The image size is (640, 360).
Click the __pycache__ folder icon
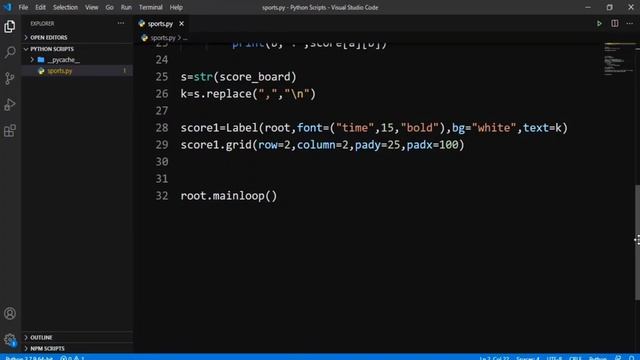pyautogui.click(x=41, y=60)
